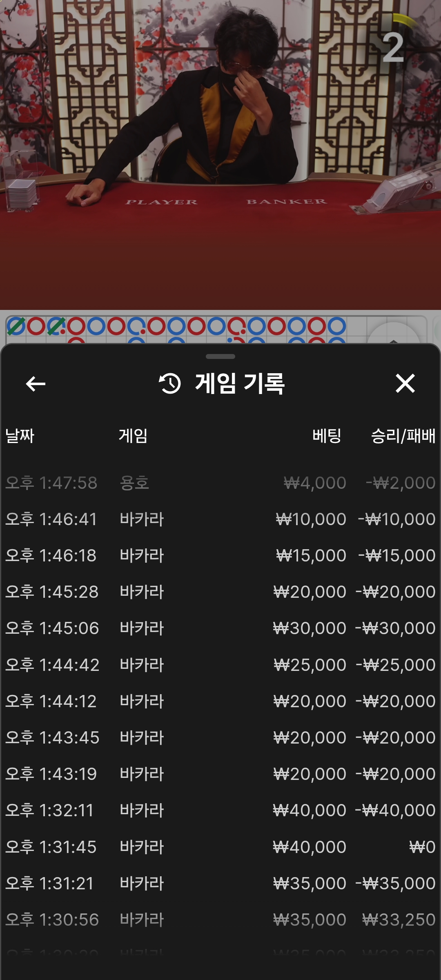
Task: Tap the 승리/패배 column header
Action: (x=403, y=436)
